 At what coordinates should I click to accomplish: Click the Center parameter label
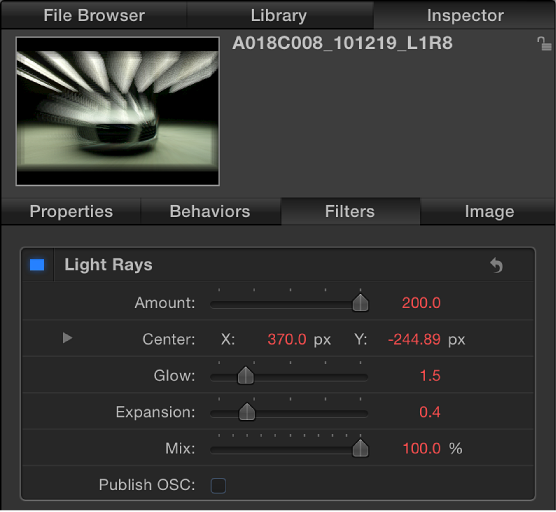click(x=169, y=340)
